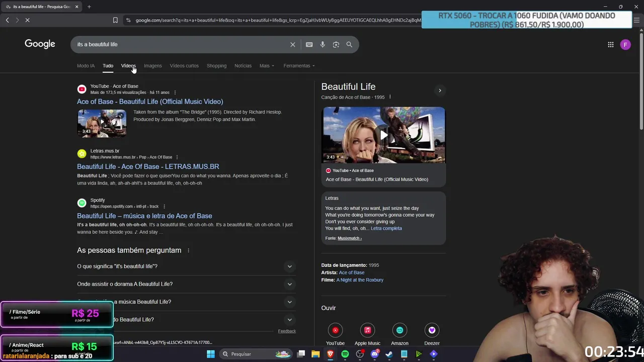Open a new browser tab

pos(89,7)
